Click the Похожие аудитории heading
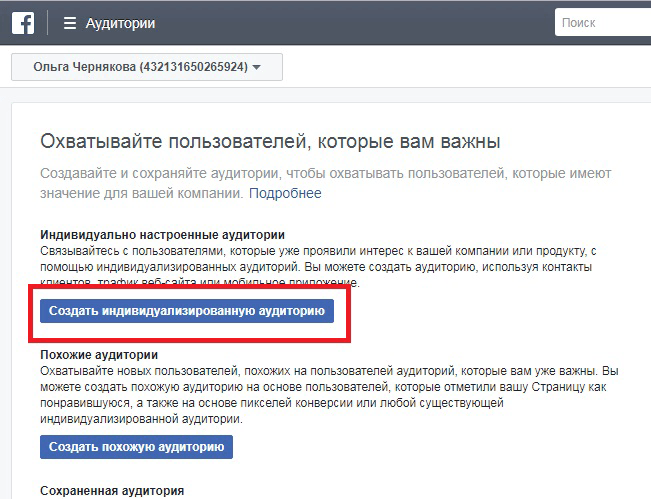The image size is (651, 499). pos(99,354)
